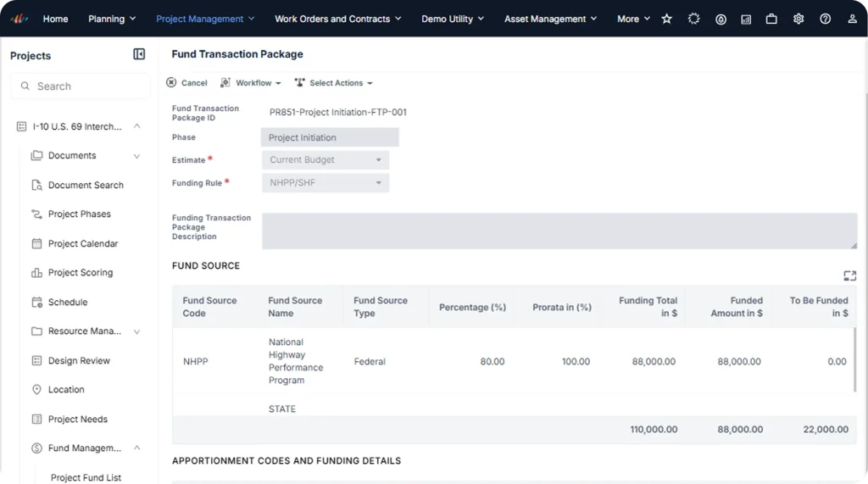
Task: Click the Select Actions icon
Action: (299, 82)
